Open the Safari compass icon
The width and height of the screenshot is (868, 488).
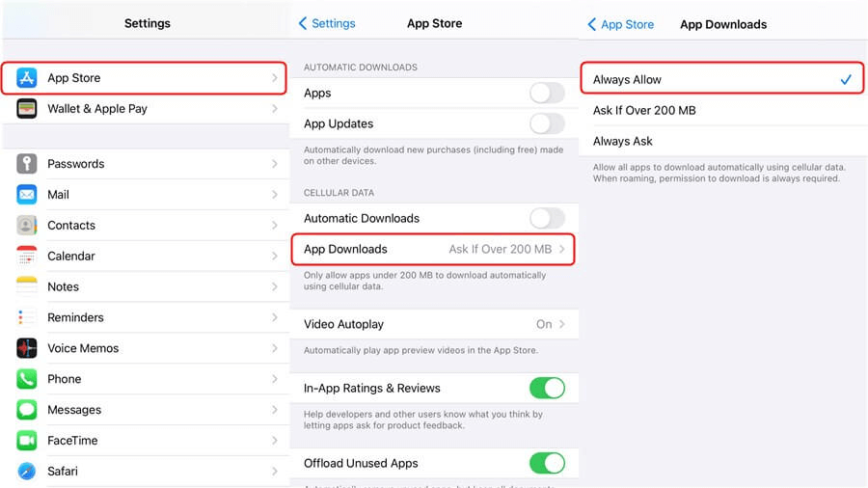27,472
